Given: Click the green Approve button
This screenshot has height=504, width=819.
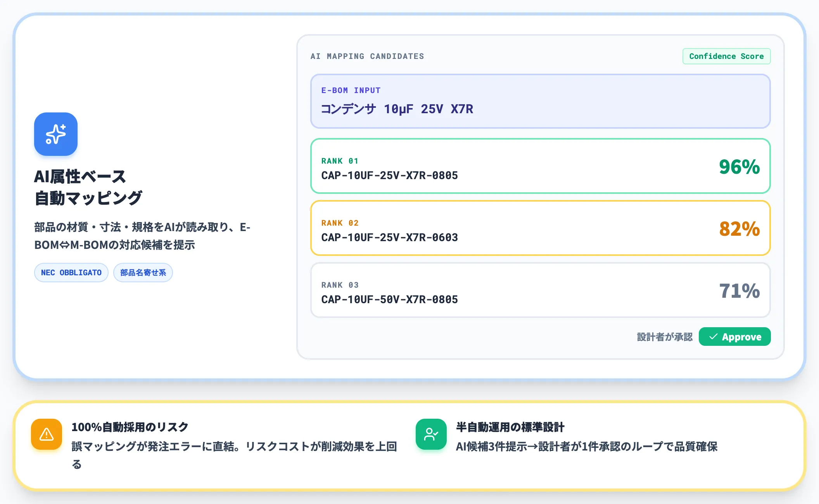Looking at the screenshot, I should (x=734, y=337).
